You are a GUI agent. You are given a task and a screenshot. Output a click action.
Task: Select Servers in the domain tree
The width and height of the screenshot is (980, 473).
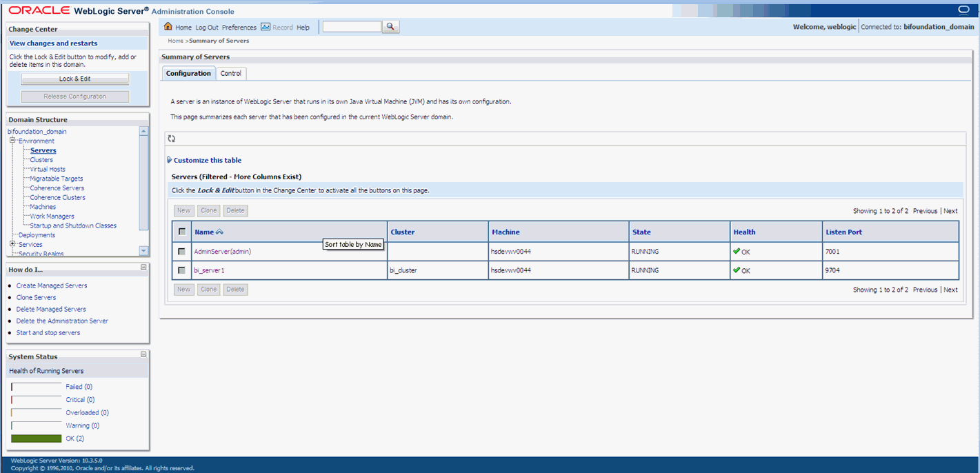point(43,150)
